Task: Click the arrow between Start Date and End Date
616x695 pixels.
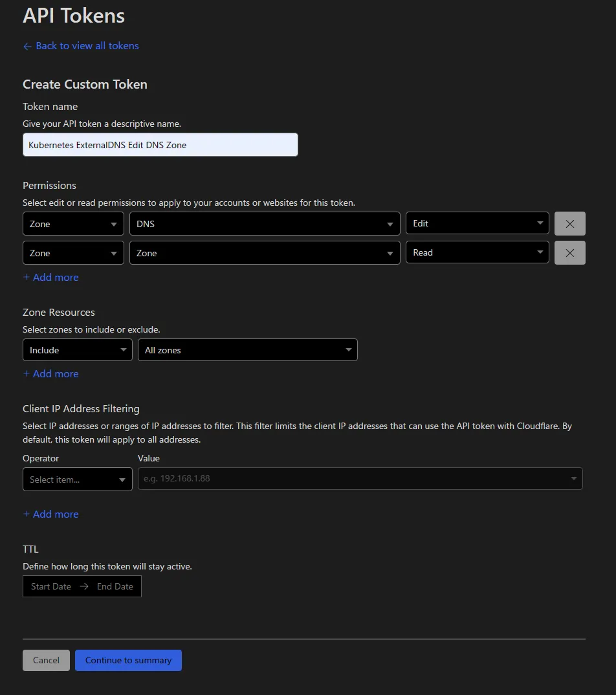Action: click(84, 586)
